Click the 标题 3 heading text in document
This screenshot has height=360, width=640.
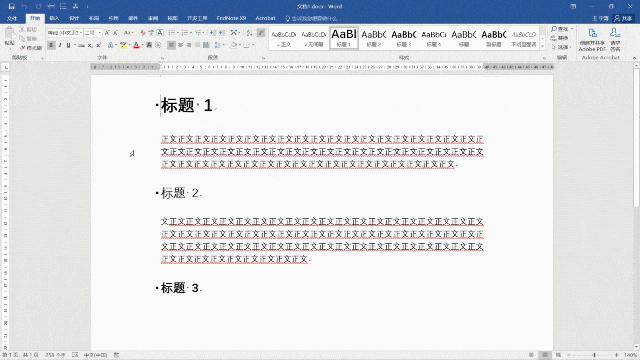(x=180, y=288)
